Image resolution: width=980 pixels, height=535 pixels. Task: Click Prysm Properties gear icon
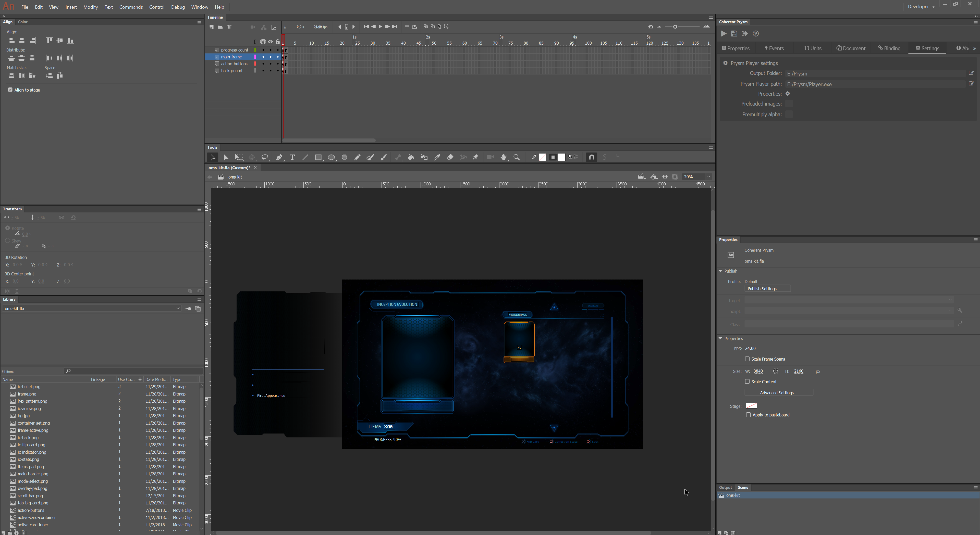tap(788, 94)
